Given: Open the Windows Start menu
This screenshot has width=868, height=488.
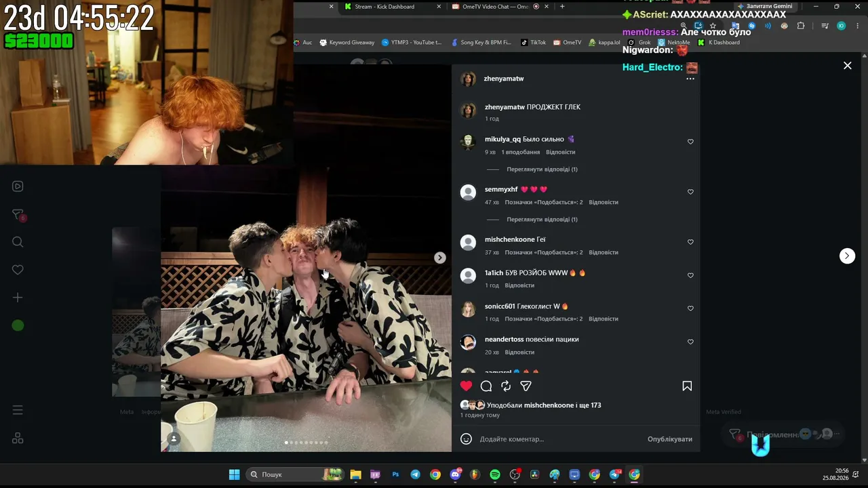Looking at the screenshot, I should coord(234,474).
